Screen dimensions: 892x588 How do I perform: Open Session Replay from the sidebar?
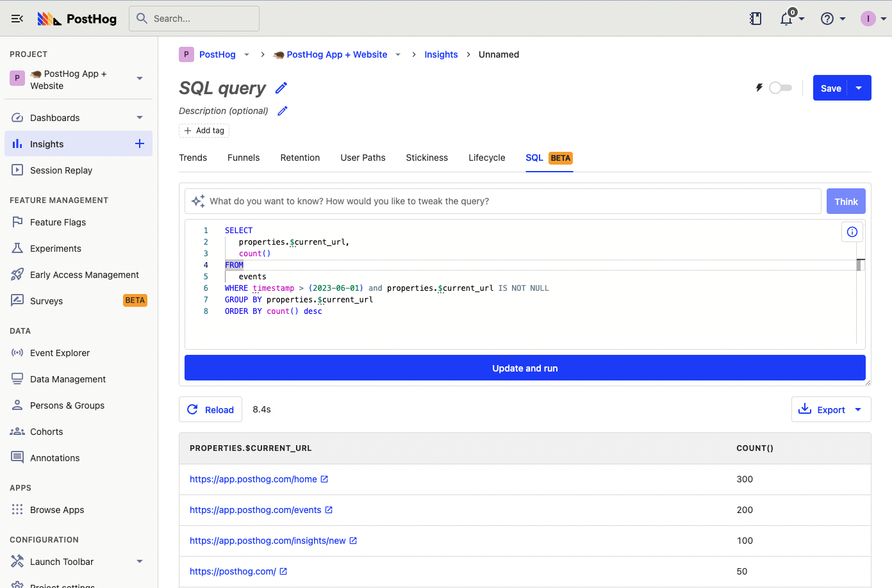[x=61, y=170]
